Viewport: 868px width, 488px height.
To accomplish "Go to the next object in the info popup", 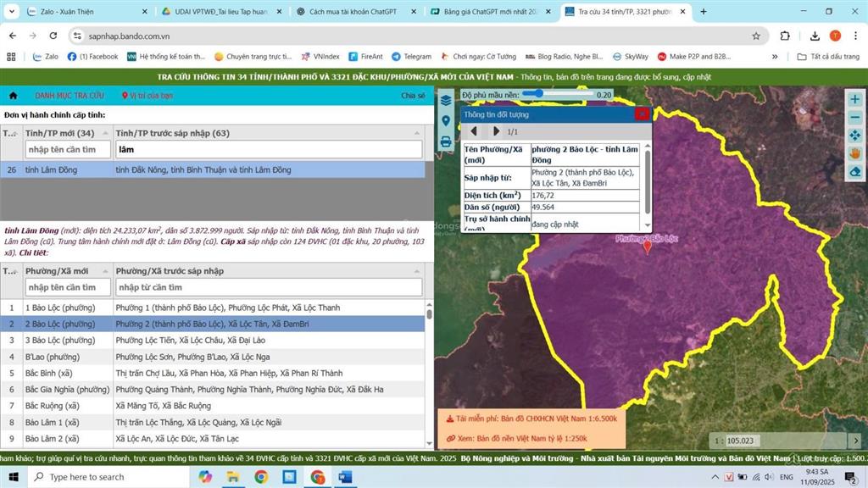I will (496, 131).
